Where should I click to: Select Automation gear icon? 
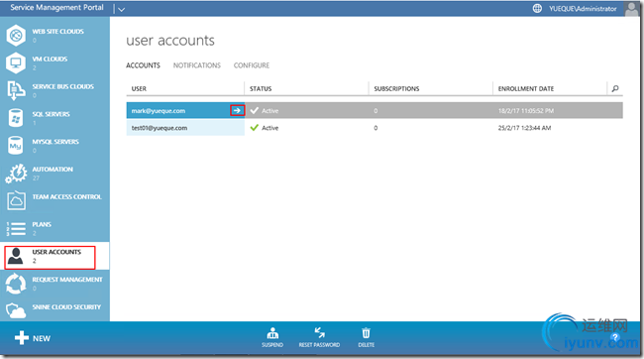tap(16, 174)
